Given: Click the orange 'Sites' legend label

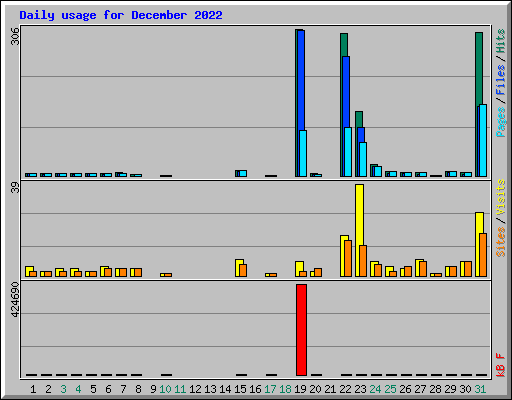Looking at the screenshot, I should tap(501, 242).
